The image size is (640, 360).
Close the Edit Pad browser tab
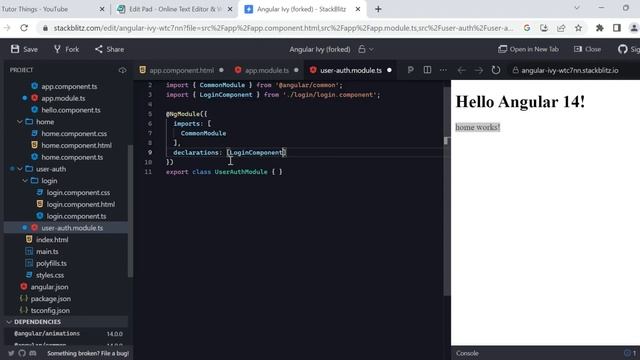pyautogui.click(x=230, y=9)
